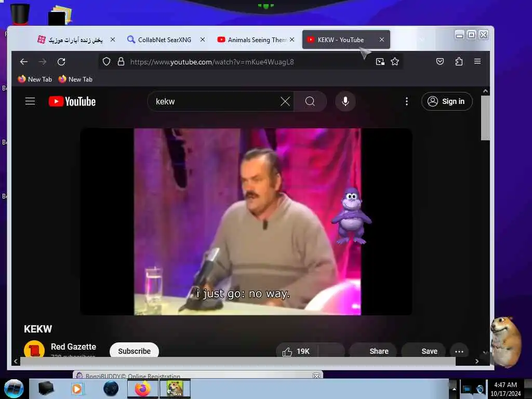Image resolution: width=532 pixels, height=399 pixels.
Task: Reload the page with the refresh icon
Action: coord(61,62)
